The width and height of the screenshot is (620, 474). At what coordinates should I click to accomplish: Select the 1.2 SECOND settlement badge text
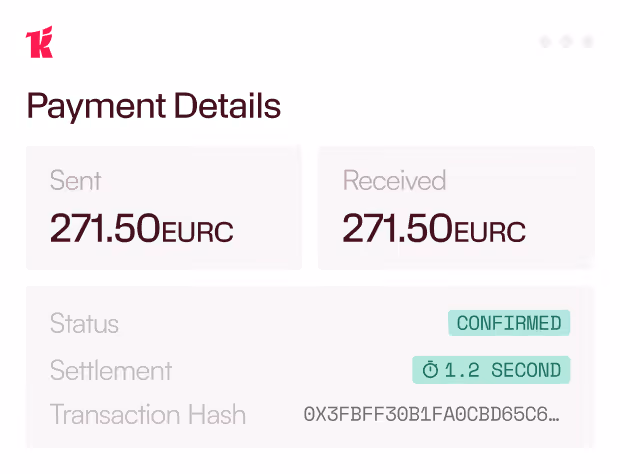503,370
